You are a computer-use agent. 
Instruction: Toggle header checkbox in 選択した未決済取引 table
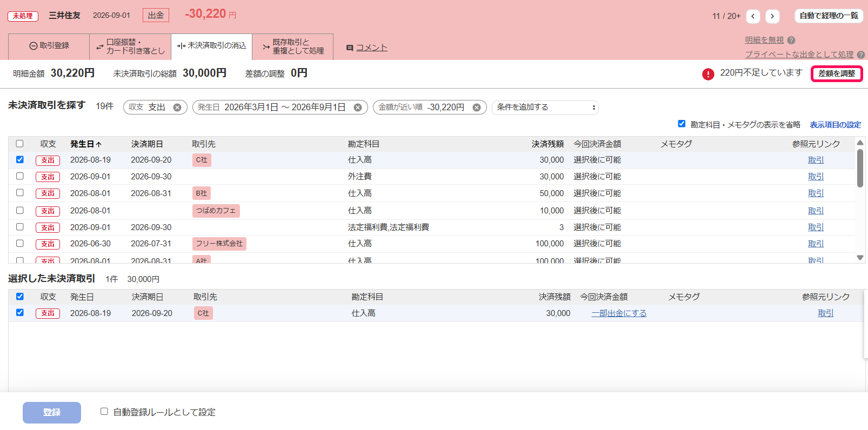coord(20,296)
